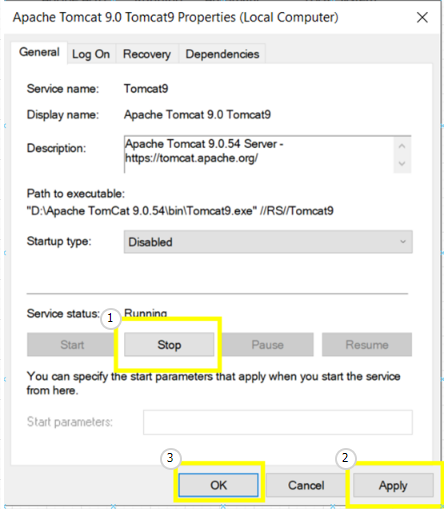Viewport: 445px width, 509px height.
Task: Click the Start parameters input field
Action: pos(278,422)
